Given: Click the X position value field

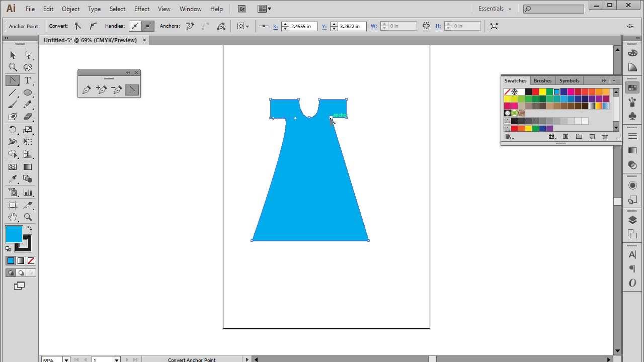Looking at the screenshot, I should point(303,26).
